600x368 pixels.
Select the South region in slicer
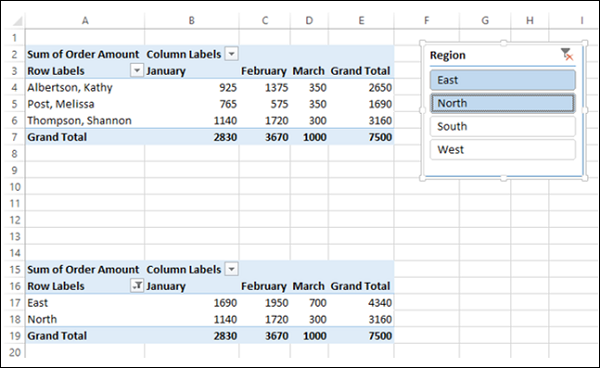click(503, 127)
